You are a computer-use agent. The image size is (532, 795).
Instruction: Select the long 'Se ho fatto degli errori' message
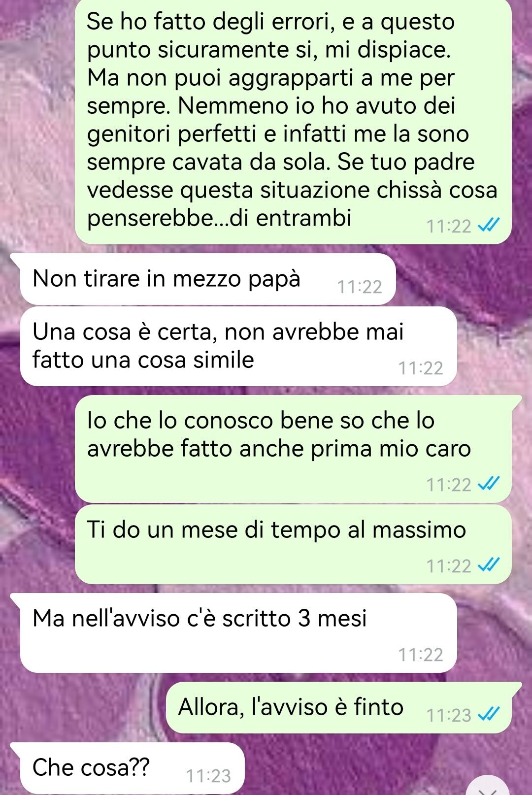tap(293, 121)
